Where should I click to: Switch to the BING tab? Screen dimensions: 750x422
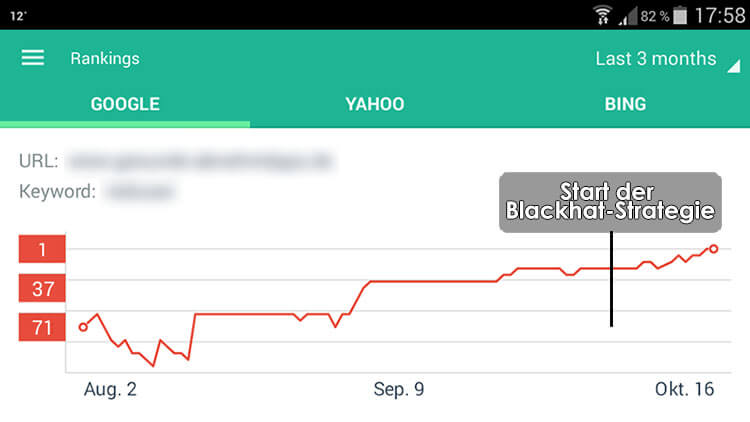pos(625,104)
